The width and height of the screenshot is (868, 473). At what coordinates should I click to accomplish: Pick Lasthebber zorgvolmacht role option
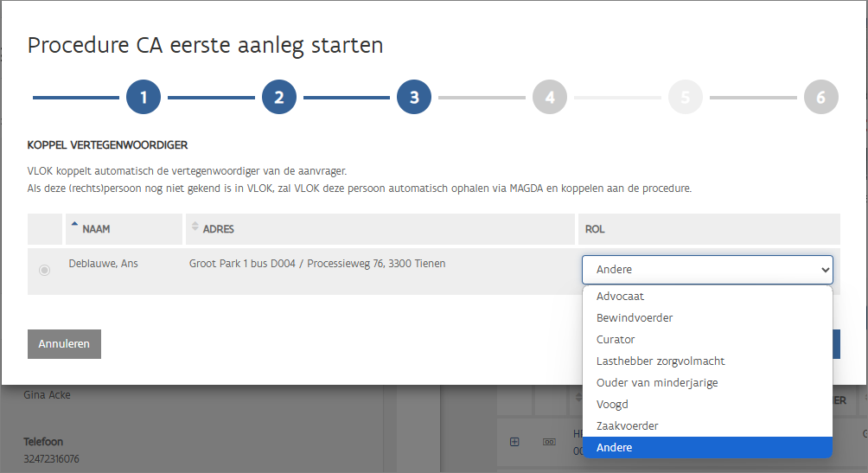(660, 361)
